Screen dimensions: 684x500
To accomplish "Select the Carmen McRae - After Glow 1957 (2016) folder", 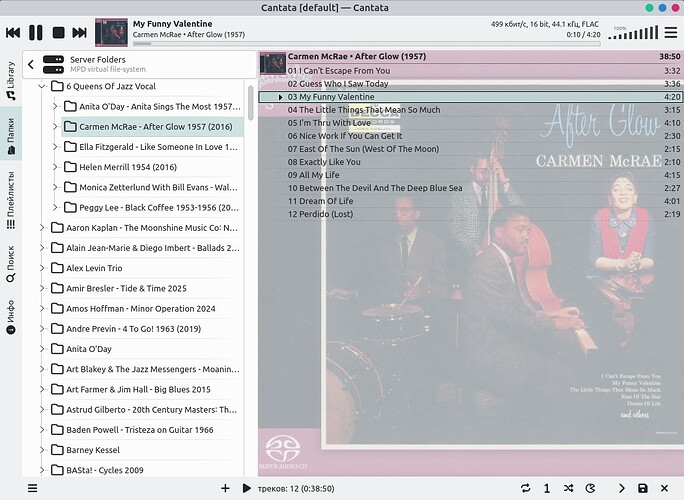I will click(x=152, y=127).
